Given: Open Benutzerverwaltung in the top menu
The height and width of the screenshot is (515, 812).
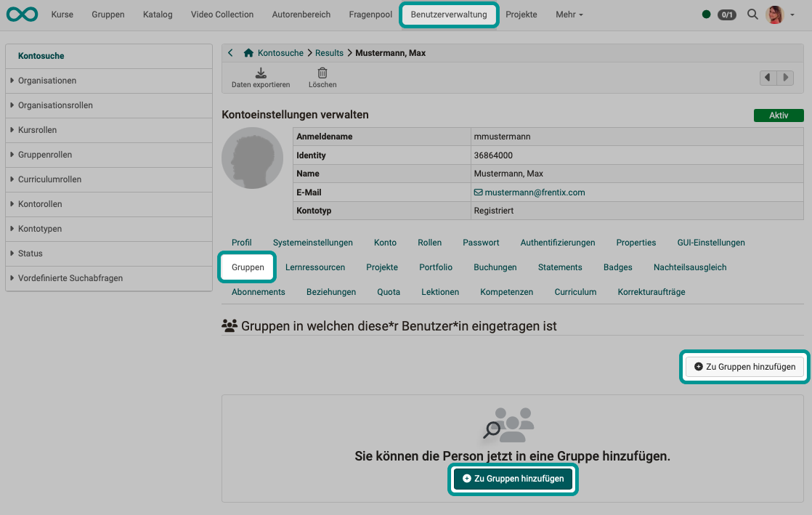Looking at the screenshot, I should 448,14.
